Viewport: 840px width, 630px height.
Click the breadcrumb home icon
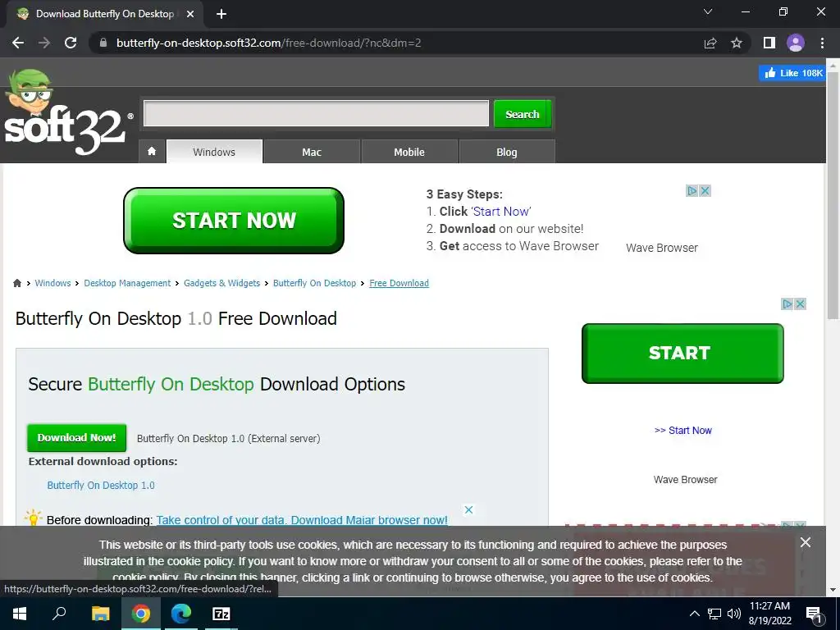tap(17, 283)
